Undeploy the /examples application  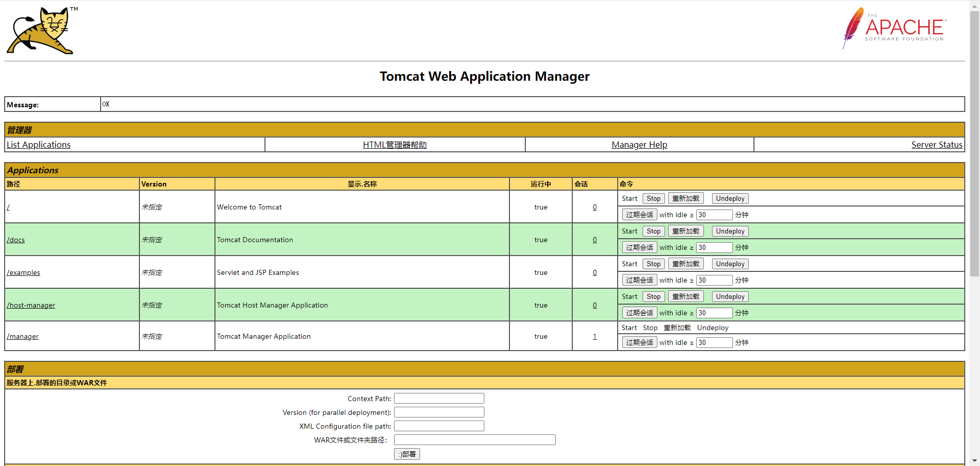730,264
